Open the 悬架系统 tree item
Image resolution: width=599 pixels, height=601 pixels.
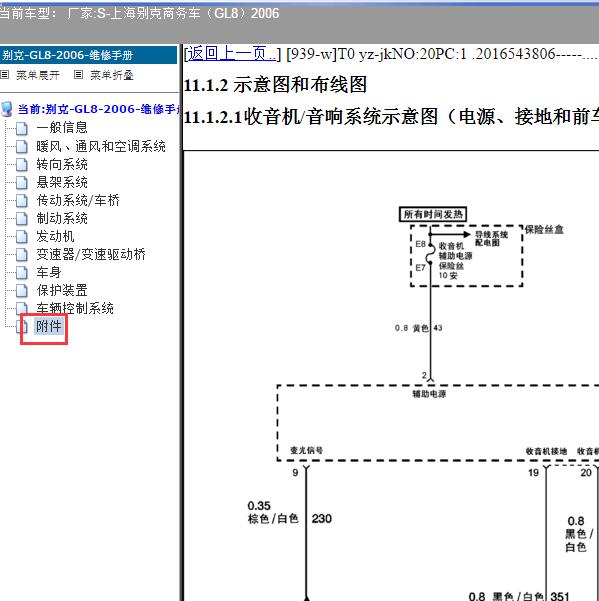[62, 182]
